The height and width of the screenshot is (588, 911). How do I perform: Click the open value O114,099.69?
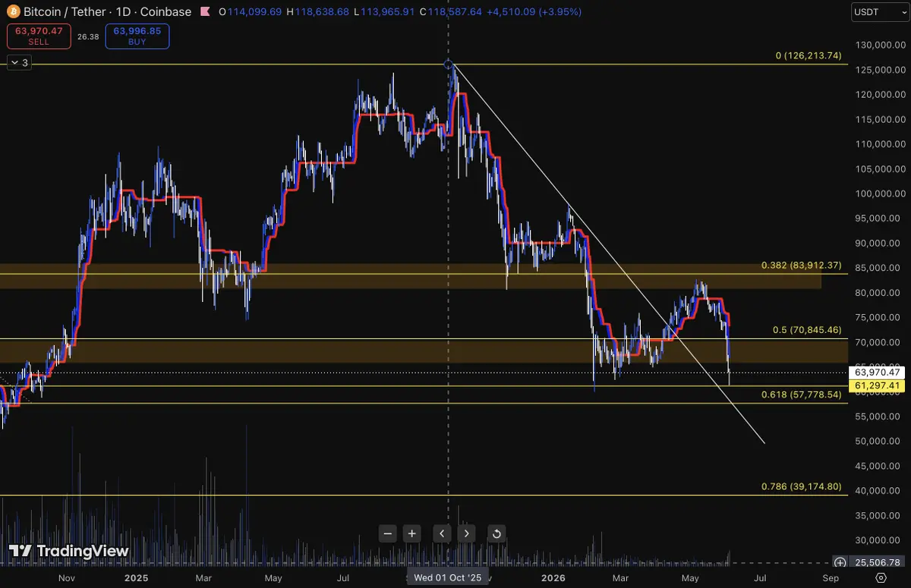click(250, 12)
